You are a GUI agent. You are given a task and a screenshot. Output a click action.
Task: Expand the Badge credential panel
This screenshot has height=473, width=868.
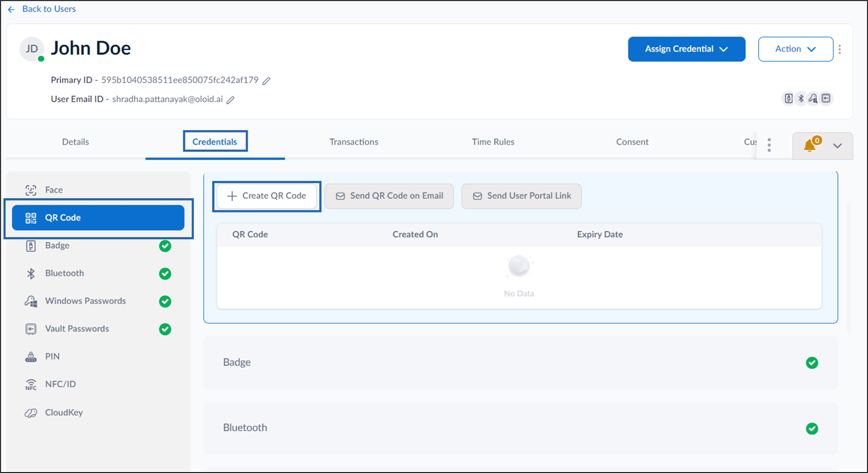521,363
